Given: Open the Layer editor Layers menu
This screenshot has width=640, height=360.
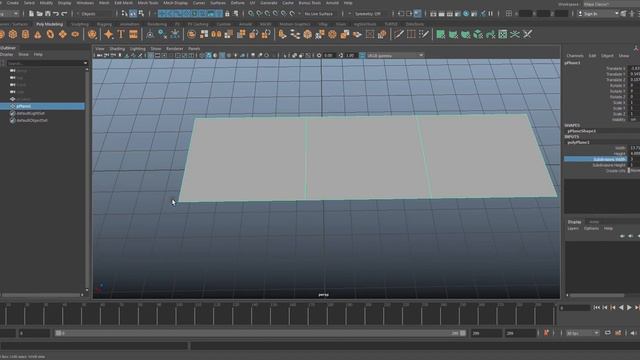Looking at the screenshot, I should pyautogui.click(x=573, y=229).
